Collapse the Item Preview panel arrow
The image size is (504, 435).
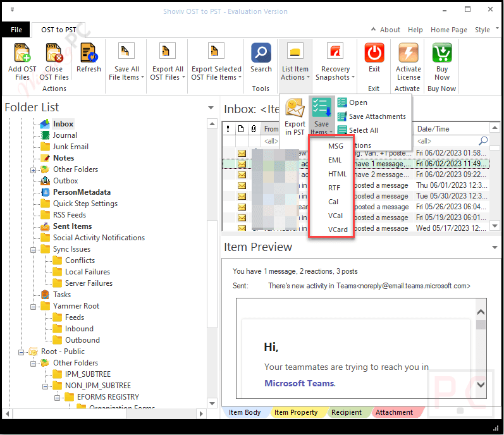tap(495, 247)
